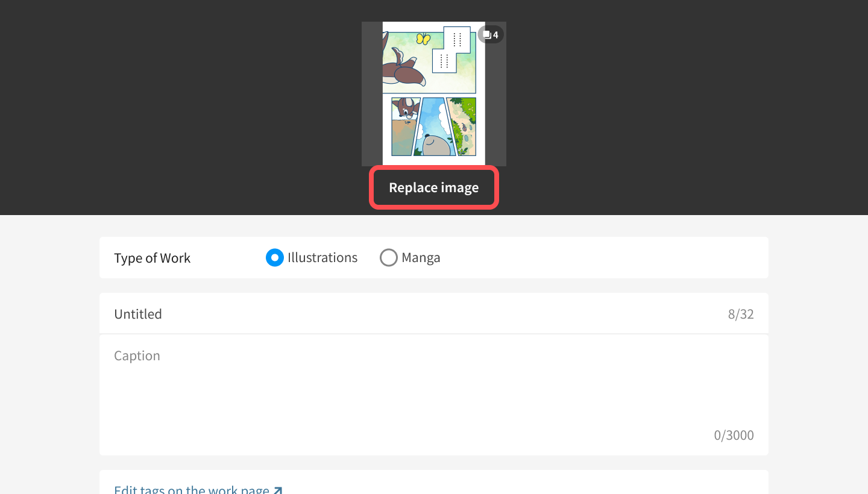Image resolution: width=868 pixels, height=494 pixels.
Task: Click the 0/3000 caption character counter
Action: (734, 435)
